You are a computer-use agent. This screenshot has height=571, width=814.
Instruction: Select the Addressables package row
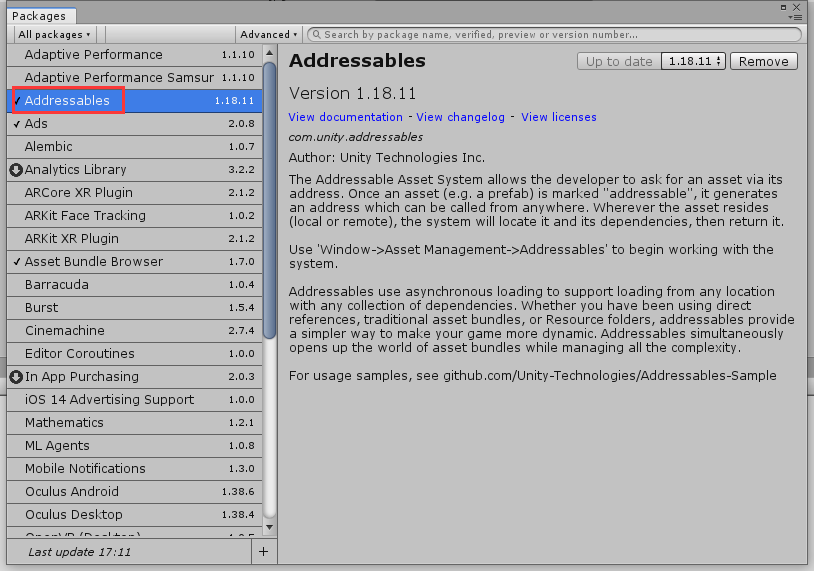(135, 101)
